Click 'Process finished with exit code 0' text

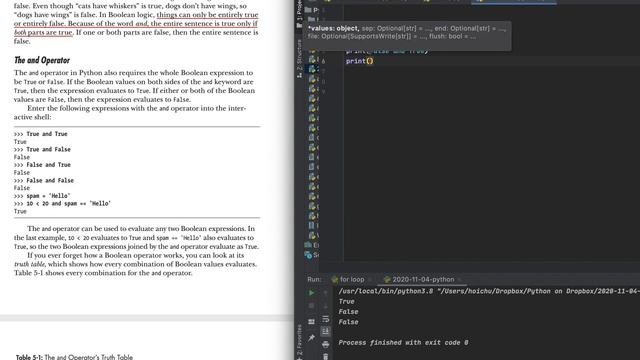pyautogui.click(x=403, y=343)
